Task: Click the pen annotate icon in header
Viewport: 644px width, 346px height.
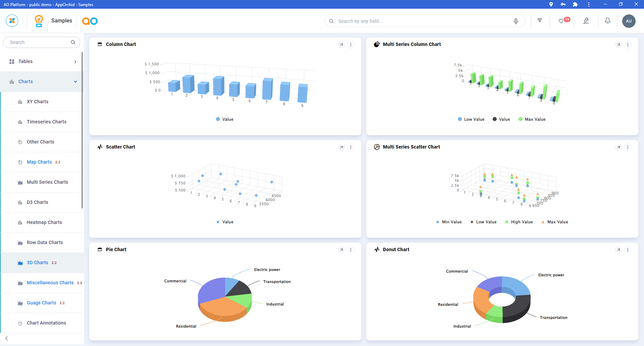Action: click(586, 21)
